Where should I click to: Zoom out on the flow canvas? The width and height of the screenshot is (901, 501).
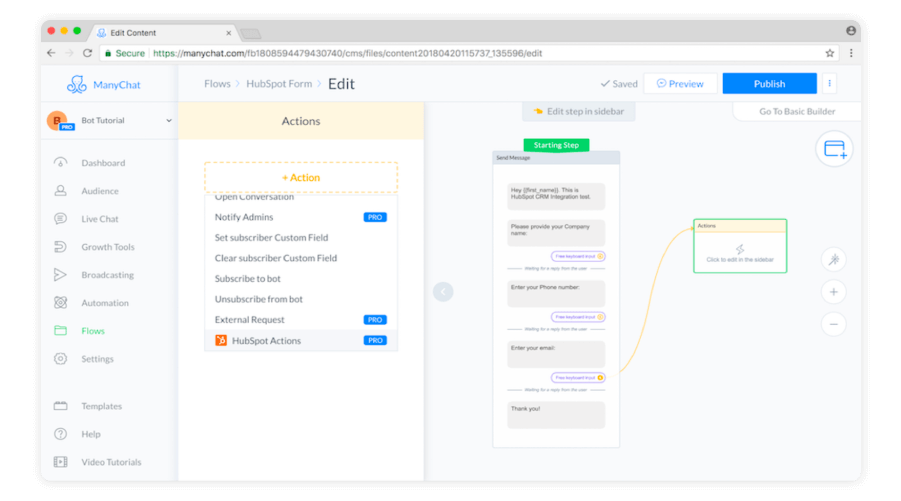pos(834,324)
